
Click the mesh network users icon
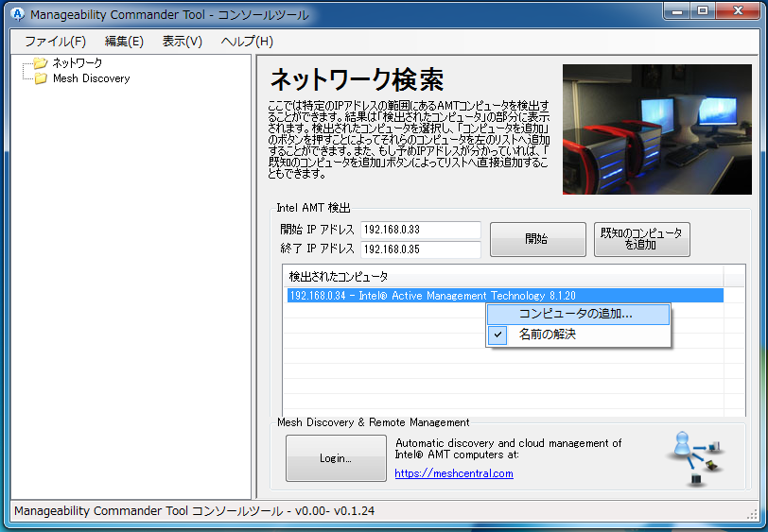[694, 458]
